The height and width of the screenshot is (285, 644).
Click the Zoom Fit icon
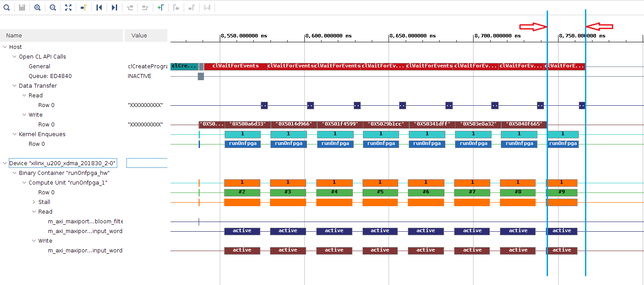68,7
